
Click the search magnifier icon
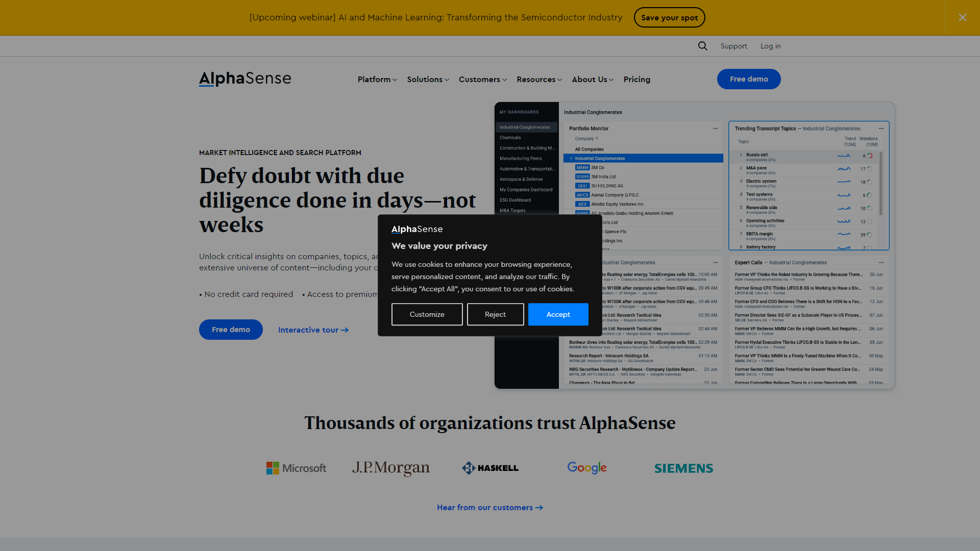coord(702,46)
